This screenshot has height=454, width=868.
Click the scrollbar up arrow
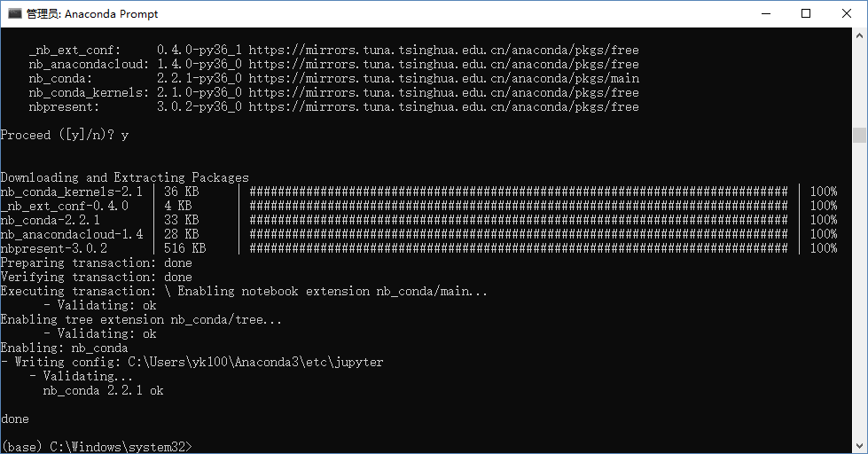[x=859, y=35]
